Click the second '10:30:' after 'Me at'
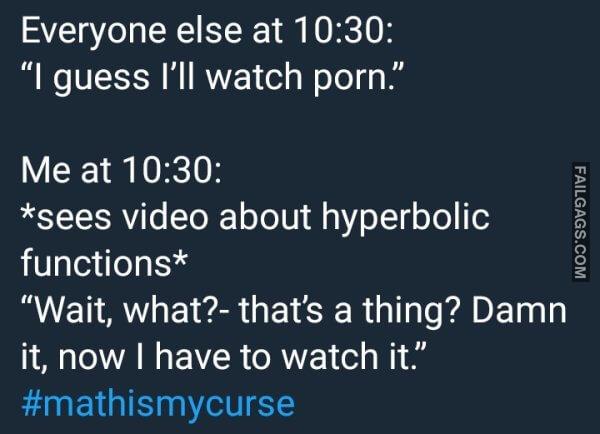This screenshot has width=600, height=434. coord(172,170)
